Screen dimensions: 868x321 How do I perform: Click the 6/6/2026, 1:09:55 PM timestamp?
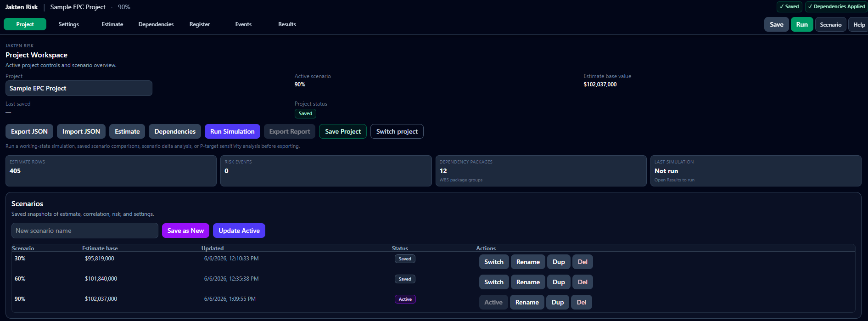point(230,299)
